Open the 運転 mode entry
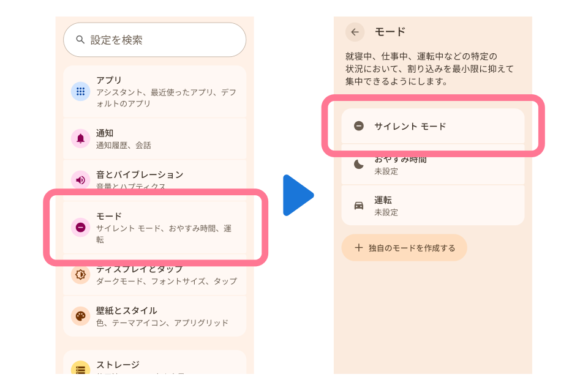Image resolution: width=588 pixels, height=391 pixels. click(432, 206)
